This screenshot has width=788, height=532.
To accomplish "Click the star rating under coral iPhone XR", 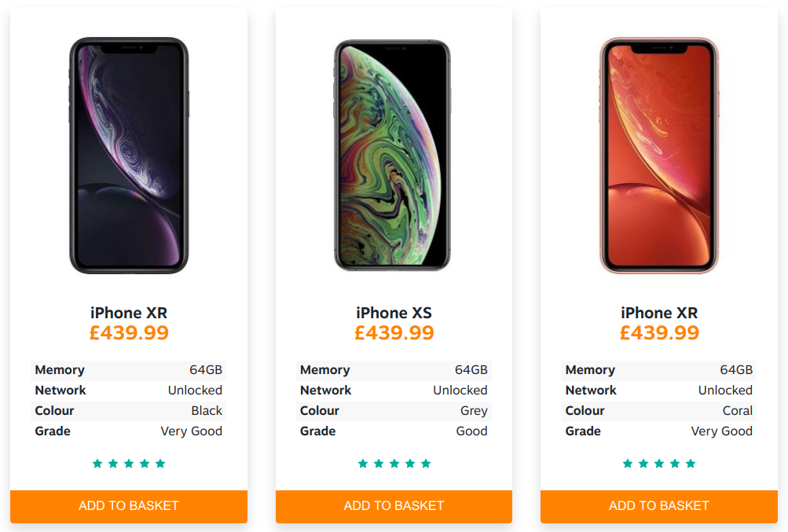I will click(659, 463).
